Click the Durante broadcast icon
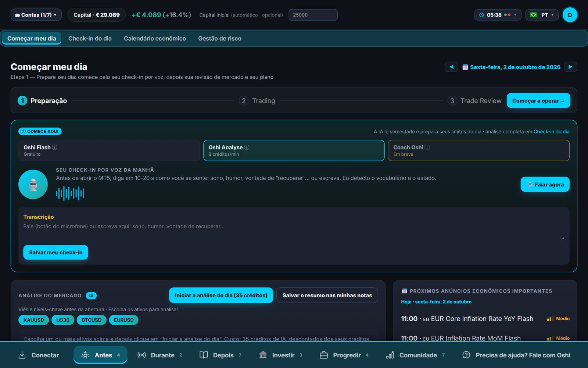The height and width of the screenshot is (368, 588). (x=141, y=355)
